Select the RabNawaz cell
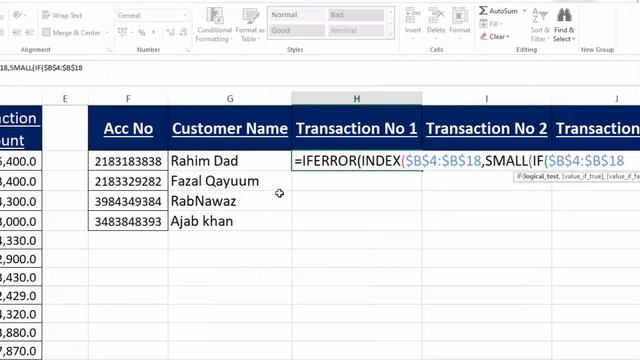Viewport: 640px width, 360px height. (x=230, y=201)
